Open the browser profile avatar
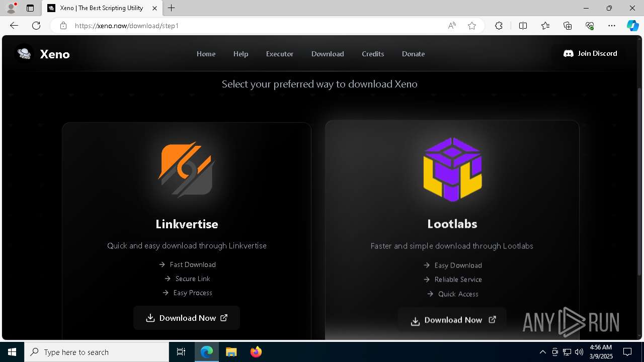Image resolution: width=644 pixels, height=362 pixels. pos(11,8)
